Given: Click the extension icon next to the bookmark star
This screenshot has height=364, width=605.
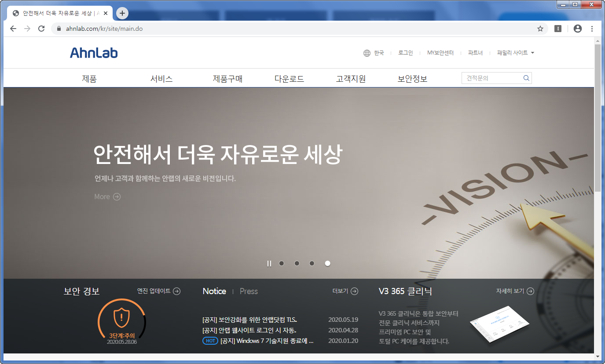Looking at the screenshot, I should point(558,29).
